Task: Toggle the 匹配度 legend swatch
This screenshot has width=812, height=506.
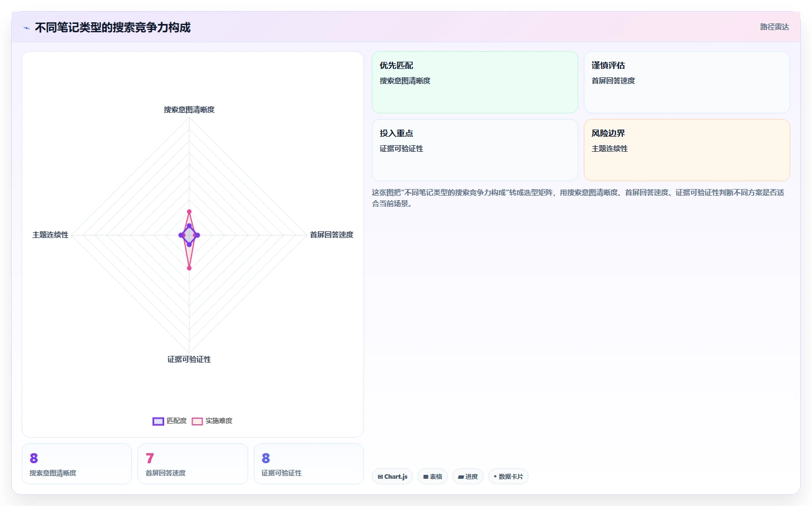Action: (x=158, y=421)
